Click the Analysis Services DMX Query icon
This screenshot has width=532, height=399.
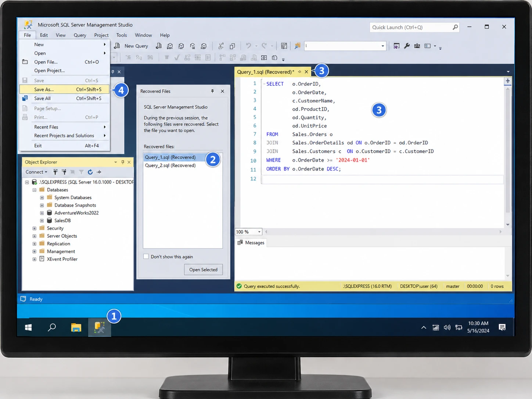(x=181, y=46)
